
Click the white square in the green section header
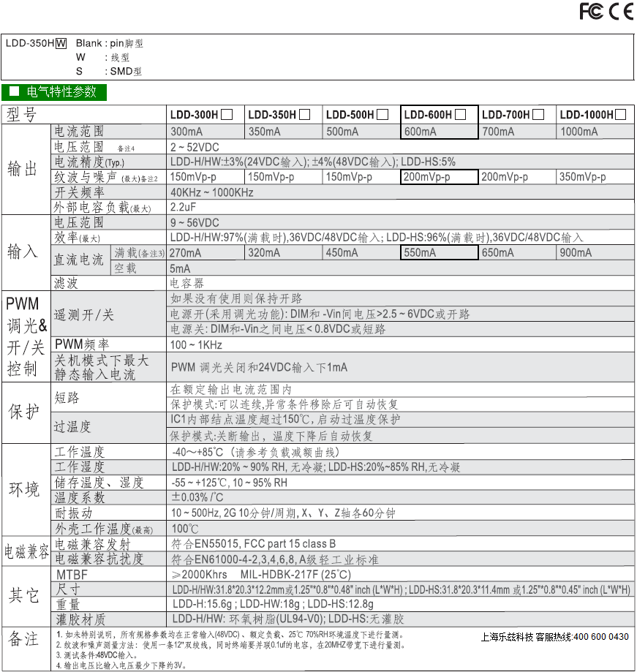coord(15,91)
